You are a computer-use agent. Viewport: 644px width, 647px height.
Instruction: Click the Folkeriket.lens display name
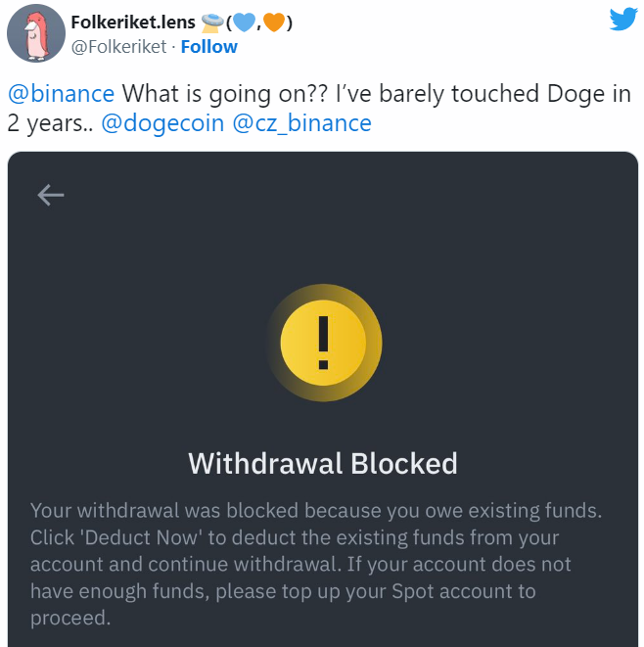(x=133, y=23)
